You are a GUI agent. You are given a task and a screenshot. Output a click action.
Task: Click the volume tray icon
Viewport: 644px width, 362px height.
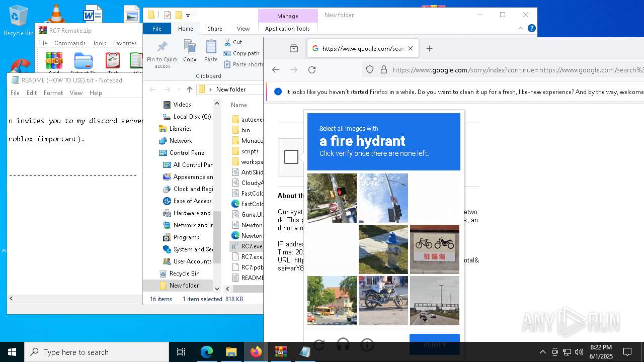[579, 352]
